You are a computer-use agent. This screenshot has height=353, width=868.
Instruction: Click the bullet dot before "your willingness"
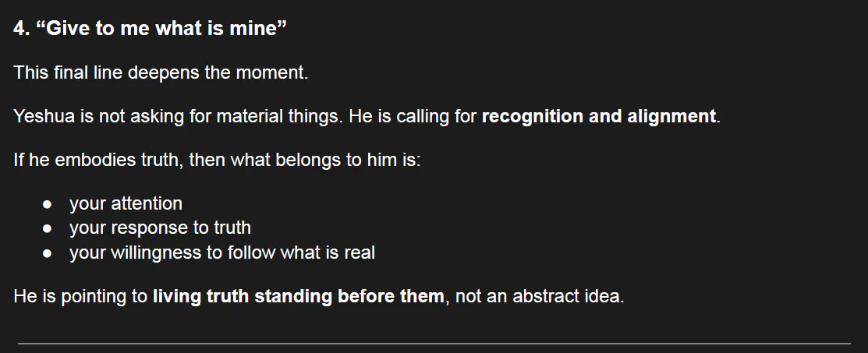coord(47,252)
